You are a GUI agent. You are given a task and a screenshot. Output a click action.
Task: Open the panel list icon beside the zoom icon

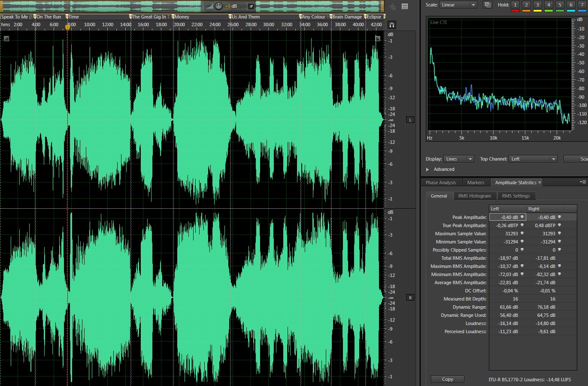coord(404,6)
